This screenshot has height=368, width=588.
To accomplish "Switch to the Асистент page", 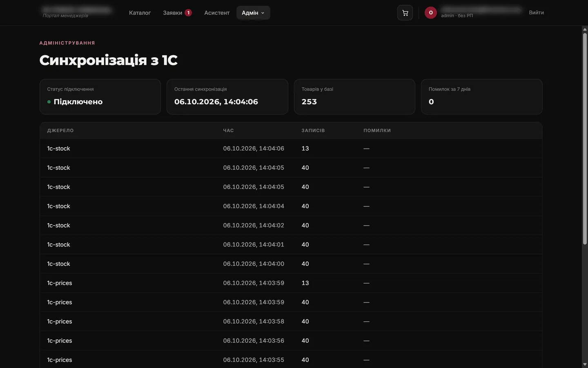I will [217, 13].
